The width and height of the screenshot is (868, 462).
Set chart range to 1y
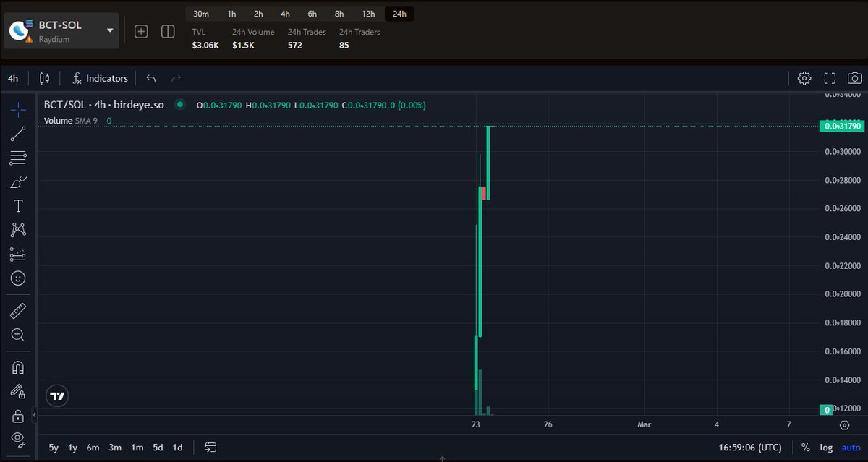pyautogui.click(x=72, y=448)
